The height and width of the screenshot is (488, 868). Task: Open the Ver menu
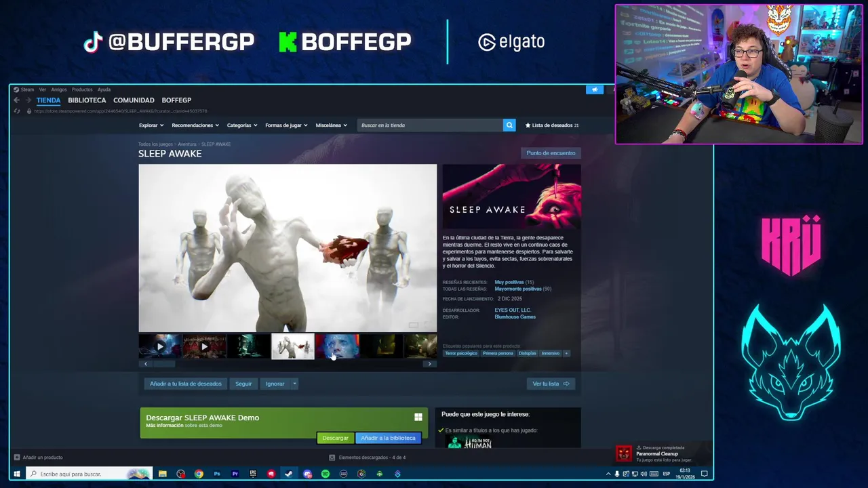coord(43,89)
